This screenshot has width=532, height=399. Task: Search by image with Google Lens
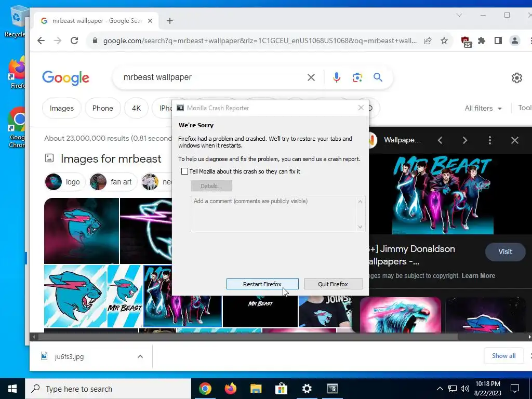tap(357, 78)
